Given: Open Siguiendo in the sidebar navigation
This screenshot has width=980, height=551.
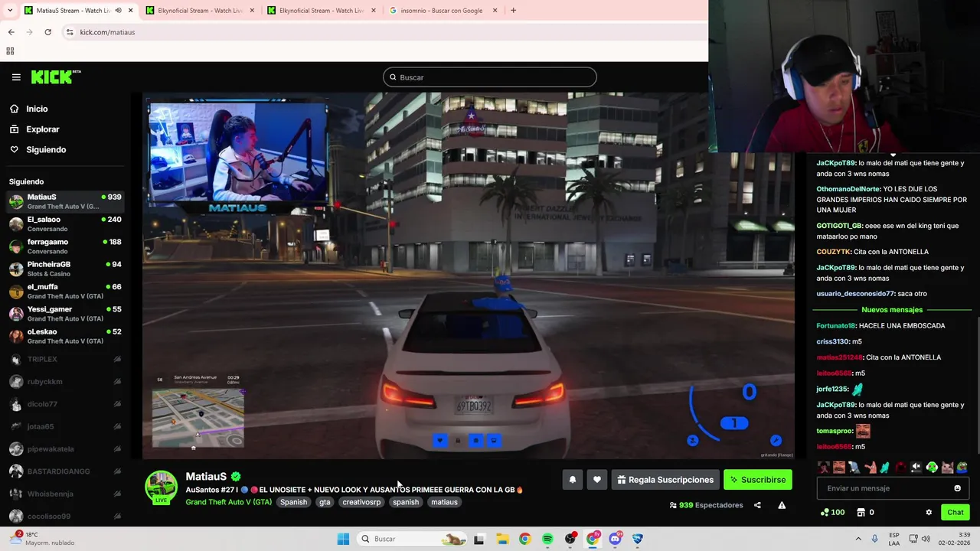Looking at the screenshot, I should (46, 149).
